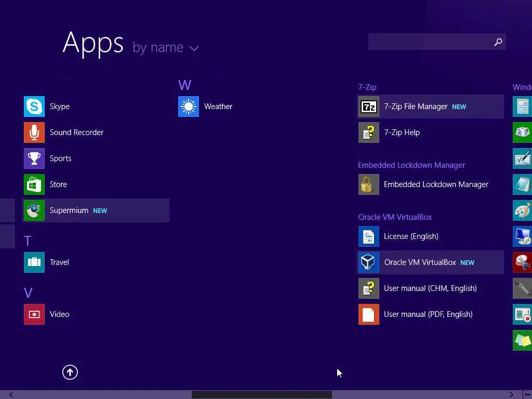Launch the Embedded Lockdown Manager app
Image resolution: width=532 pixels, height=399 pixels.
[x=431, y=184]
